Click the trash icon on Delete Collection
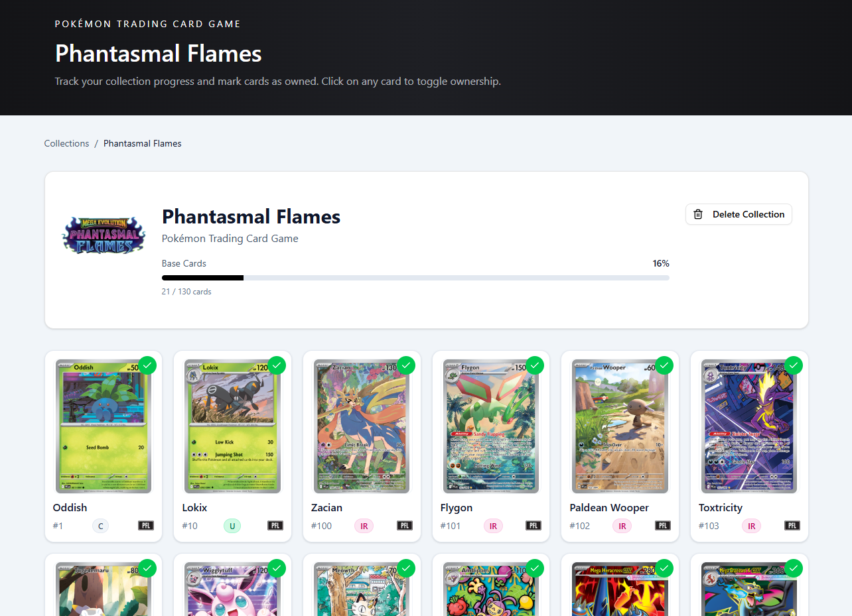The height and width of the screenshot is (616, 852). tap(697, 214)
